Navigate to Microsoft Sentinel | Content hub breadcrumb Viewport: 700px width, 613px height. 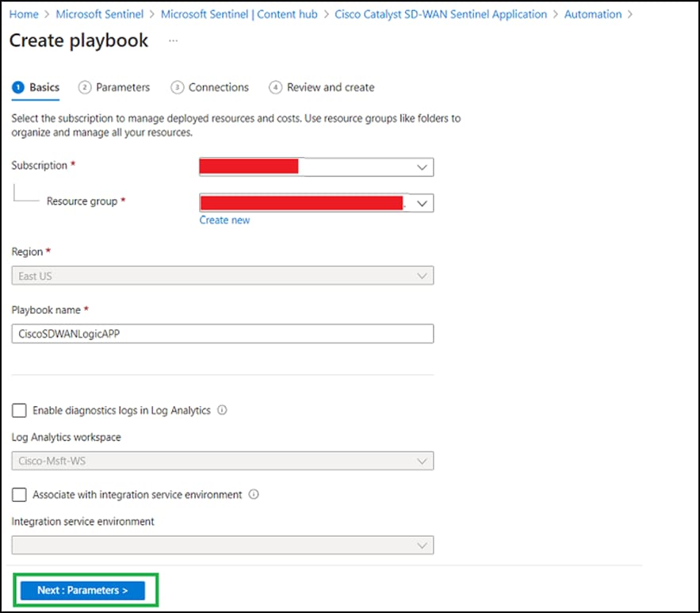pos(239,14)
